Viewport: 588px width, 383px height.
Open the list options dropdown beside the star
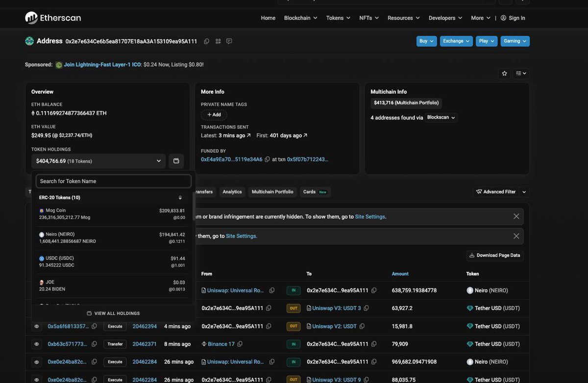click(521, 73)
